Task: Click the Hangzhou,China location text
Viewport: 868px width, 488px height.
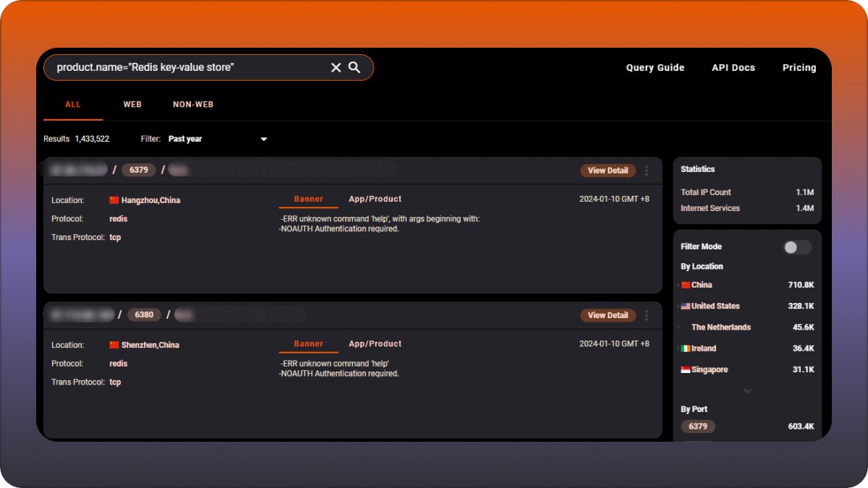Action: (x=150, y=200)
